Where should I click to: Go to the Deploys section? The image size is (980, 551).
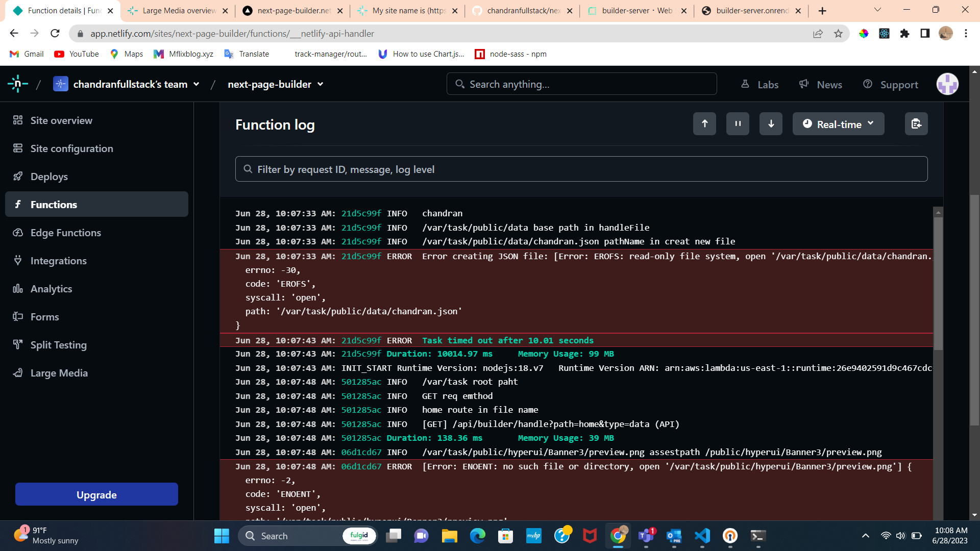click(48, 177)
